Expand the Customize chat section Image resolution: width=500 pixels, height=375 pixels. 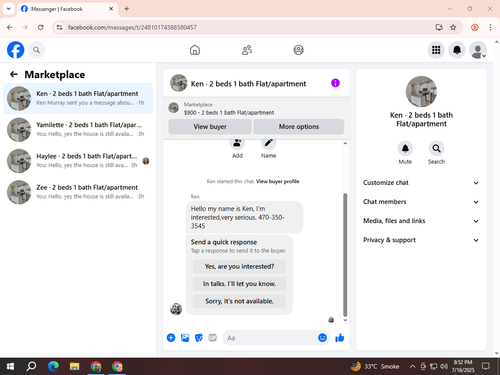(421, 183)
